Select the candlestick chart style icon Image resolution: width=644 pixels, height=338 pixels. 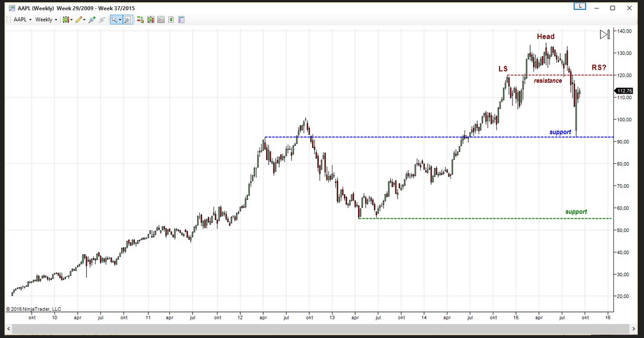click(x=66, y=19)
